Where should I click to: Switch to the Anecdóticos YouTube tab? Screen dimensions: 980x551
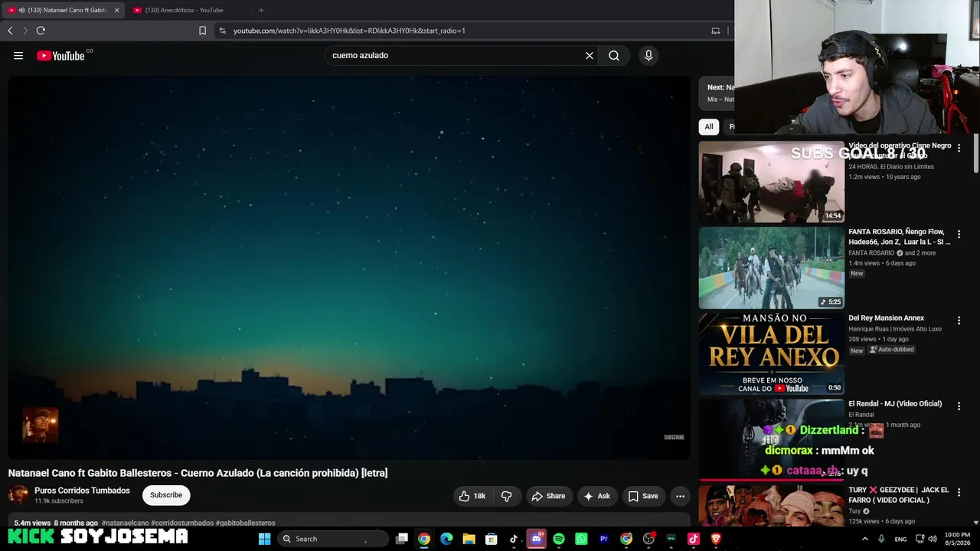pos(184,10)
